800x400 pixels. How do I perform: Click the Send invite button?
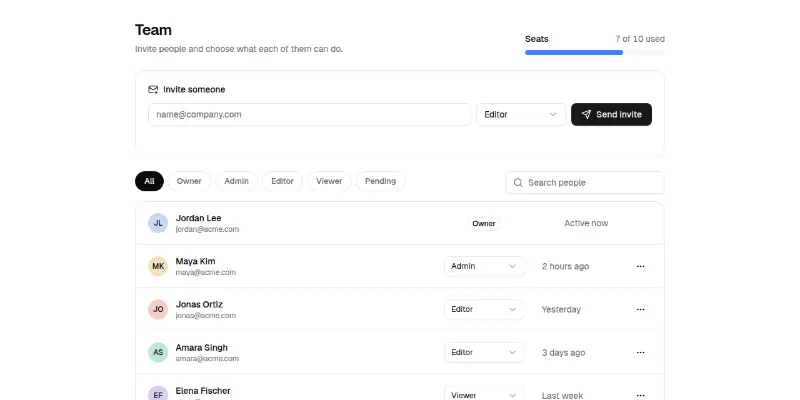coord(611,114)
